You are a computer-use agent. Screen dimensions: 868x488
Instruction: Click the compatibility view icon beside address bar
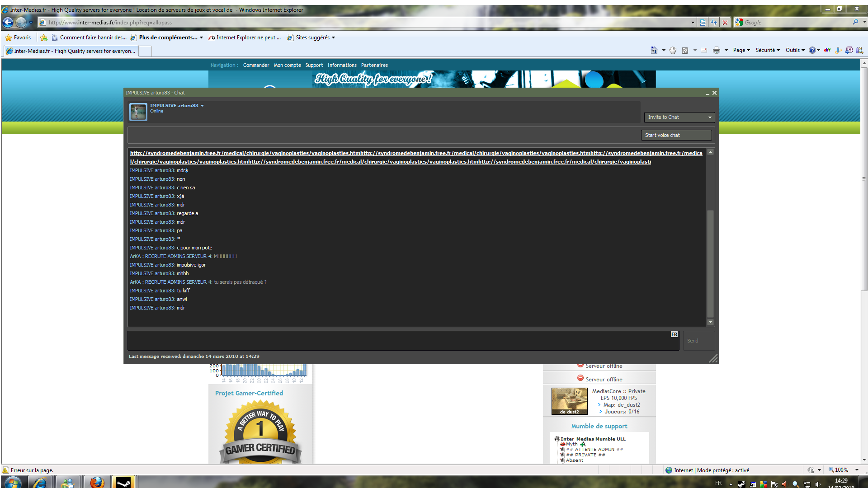[703, 23]
